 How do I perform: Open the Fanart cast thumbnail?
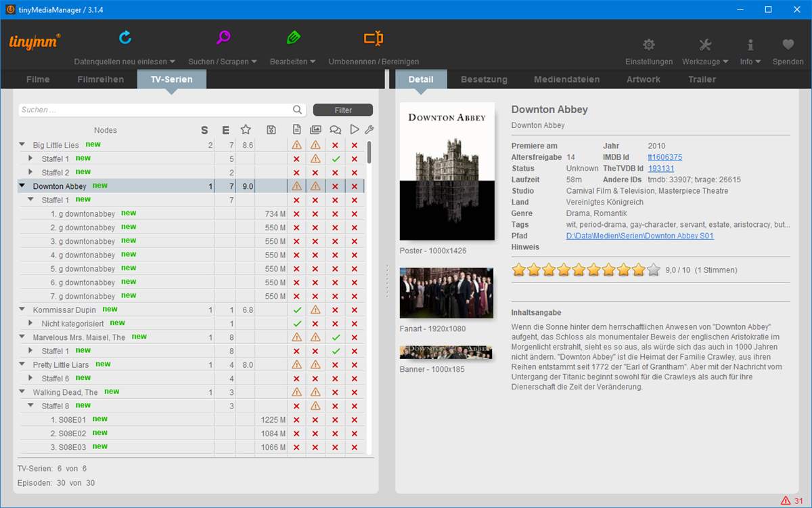coord(447,293)
